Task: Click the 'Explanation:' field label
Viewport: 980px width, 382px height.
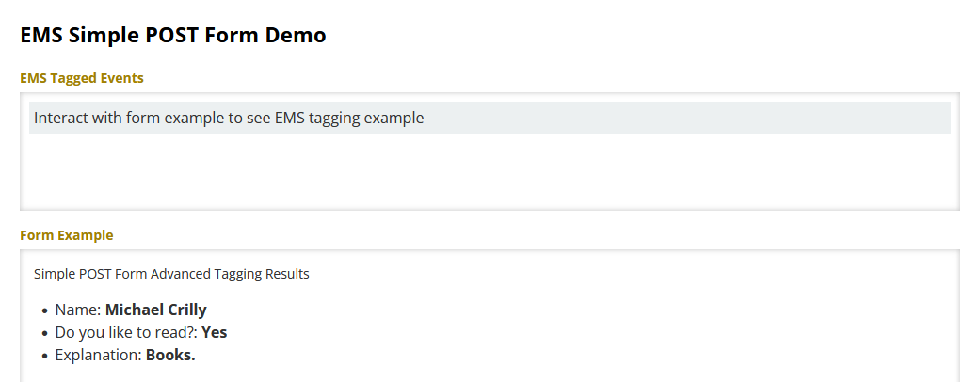Action: [98, 356]
